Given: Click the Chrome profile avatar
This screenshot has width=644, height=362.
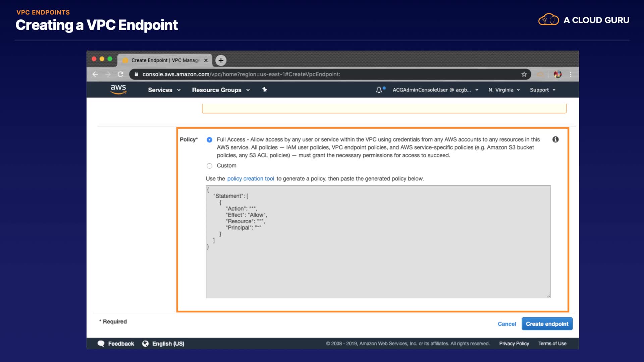Looking at the screenshot, I should (x=557, y=74).
